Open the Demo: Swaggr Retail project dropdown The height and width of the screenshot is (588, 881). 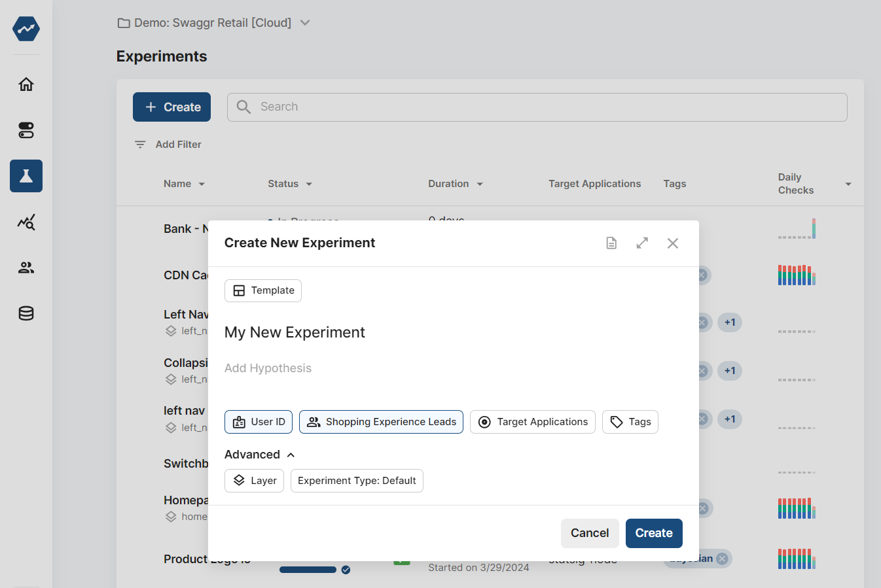coord(214,22)
